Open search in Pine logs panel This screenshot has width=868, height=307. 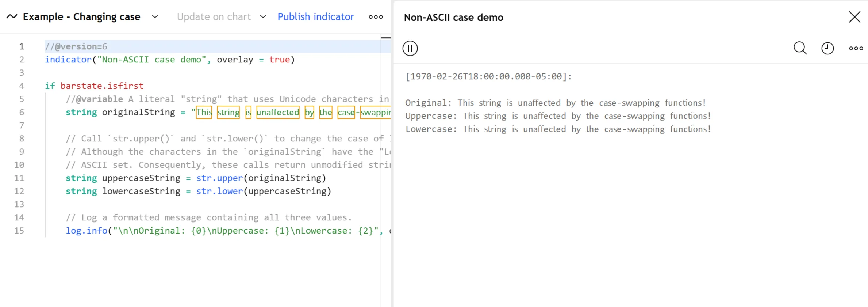tap(800, 48)
